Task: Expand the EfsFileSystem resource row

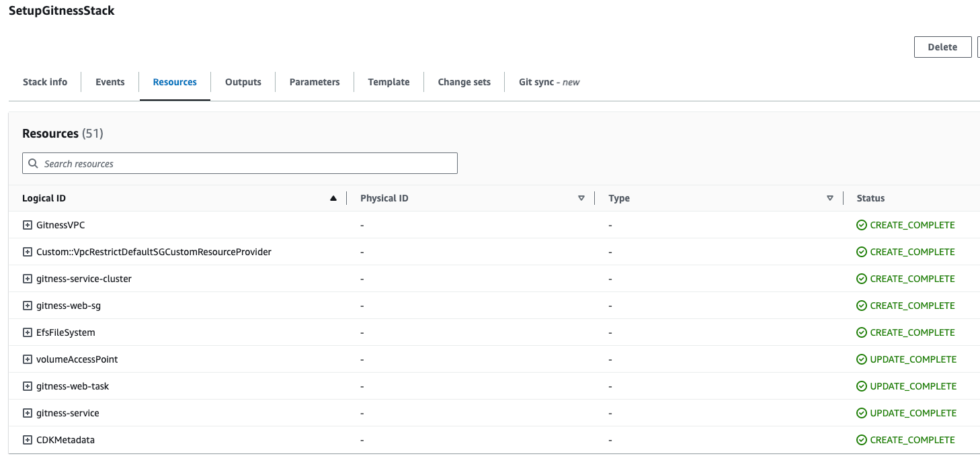Action: coord(28,332)
